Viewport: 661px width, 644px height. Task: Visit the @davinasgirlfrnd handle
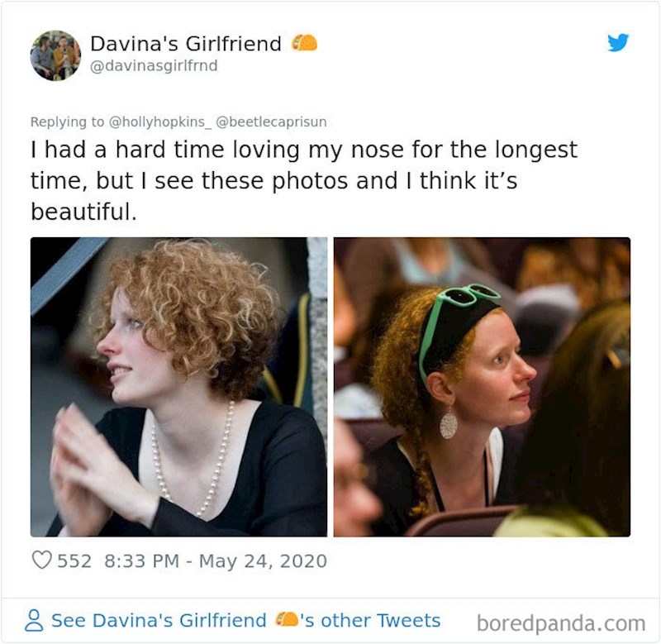point(154,65)
